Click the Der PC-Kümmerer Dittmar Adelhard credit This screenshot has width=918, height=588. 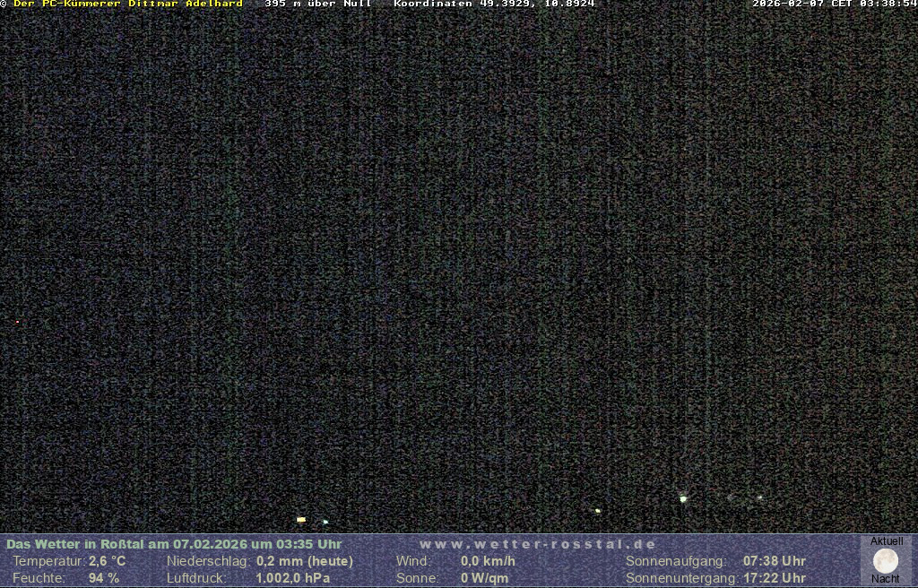127,4
